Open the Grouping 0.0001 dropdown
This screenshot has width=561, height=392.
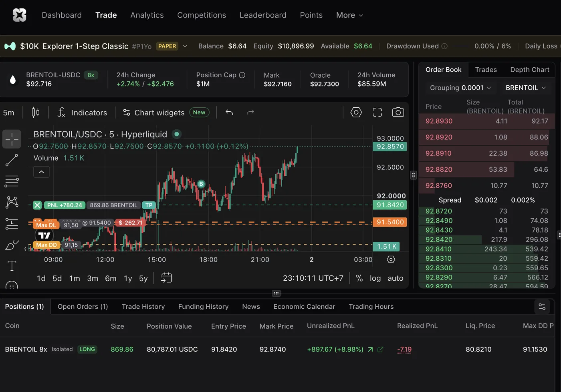click(460, 88)
